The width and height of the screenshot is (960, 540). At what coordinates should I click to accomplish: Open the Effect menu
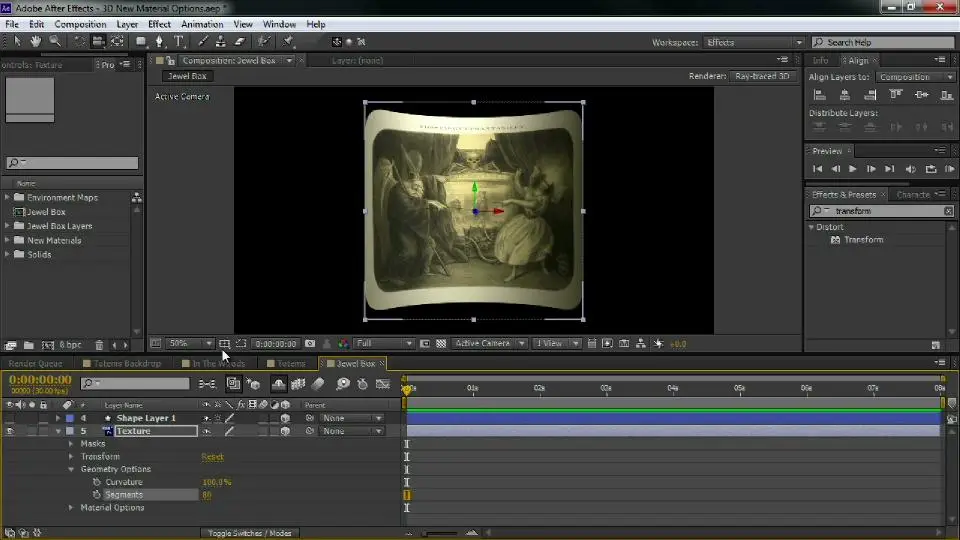159,24
